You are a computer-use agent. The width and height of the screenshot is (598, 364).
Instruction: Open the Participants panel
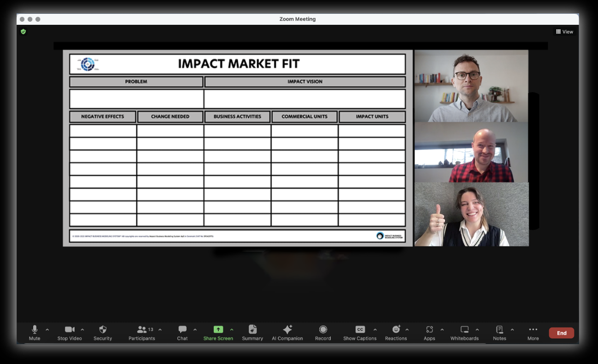click(142, 333)
